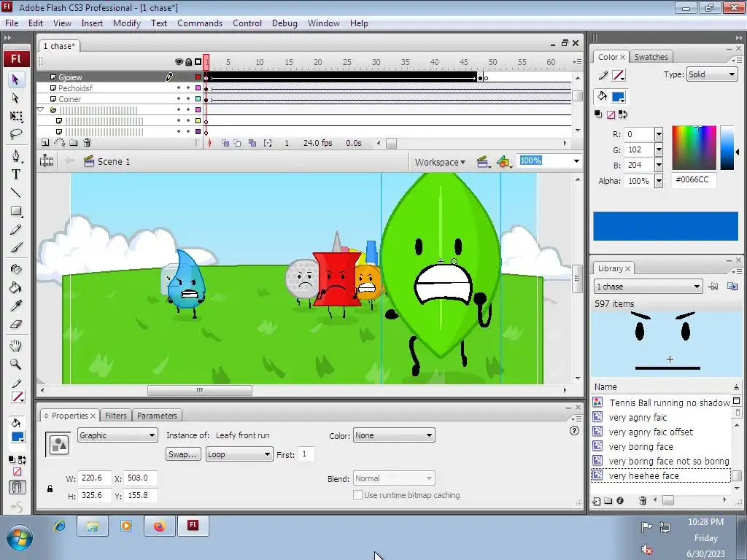This screenshot has height=560, width=747.
Task: Click the Swap... button
Action: (183, 454)
